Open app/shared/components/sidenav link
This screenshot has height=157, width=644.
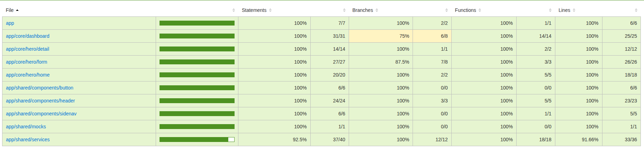click(41, 114)
